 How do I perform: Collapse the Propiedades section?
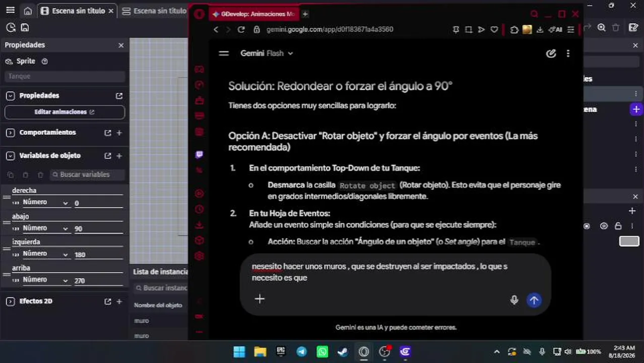[10, 96]
